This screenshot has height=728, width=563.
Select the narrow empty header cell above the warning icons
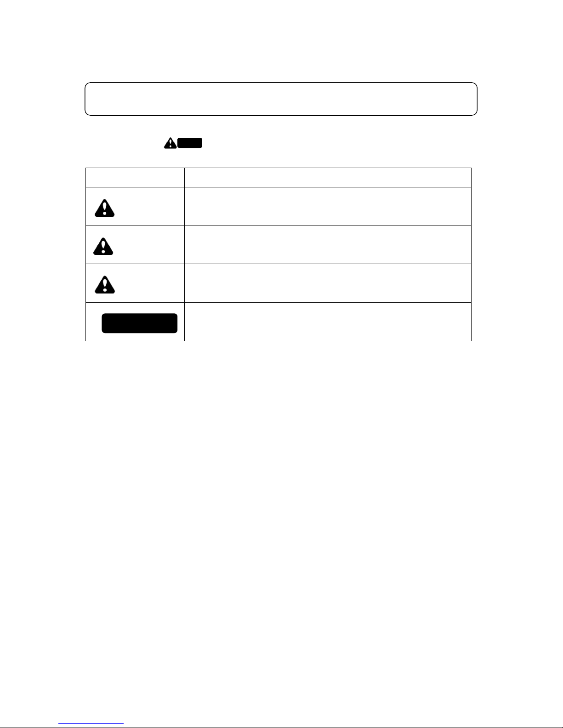pos(135,177)
